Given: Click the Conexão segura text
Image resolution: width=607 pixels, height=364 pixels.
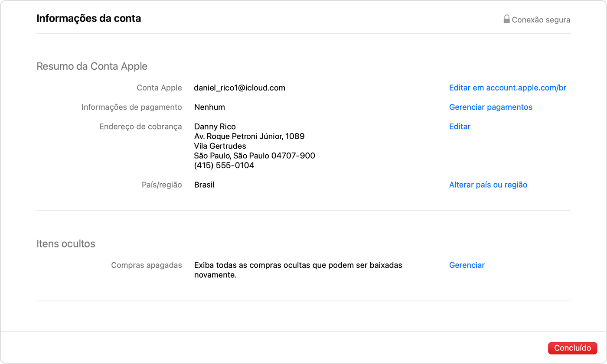Looking at the screenshot, I should (541, 19).
